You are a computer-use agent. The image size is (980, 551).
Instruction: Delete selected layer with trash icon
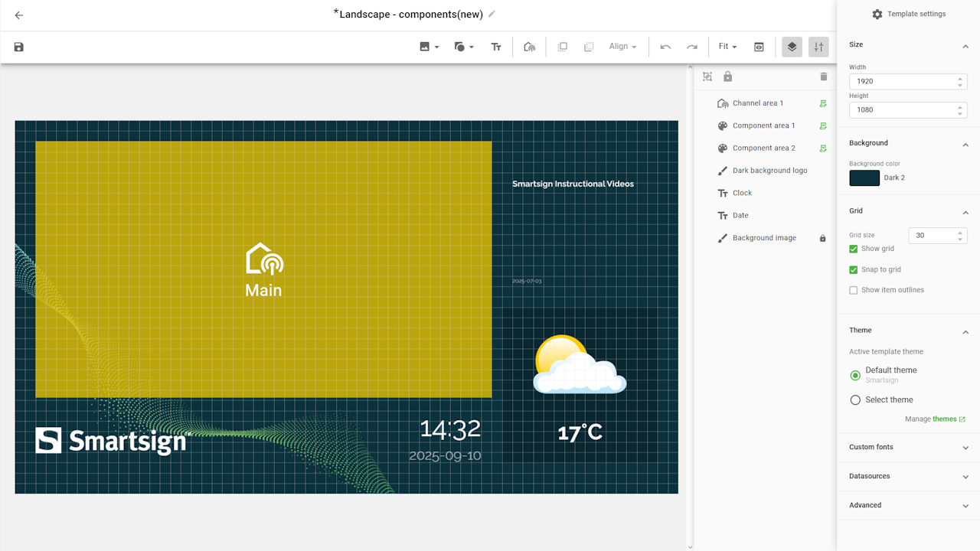point(824,77)
